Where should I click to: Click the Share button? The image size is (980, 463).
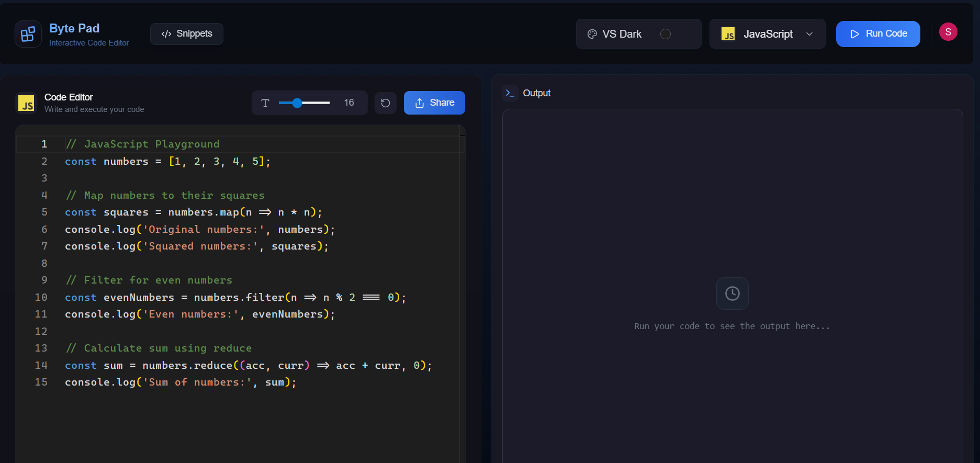point(434,103)
